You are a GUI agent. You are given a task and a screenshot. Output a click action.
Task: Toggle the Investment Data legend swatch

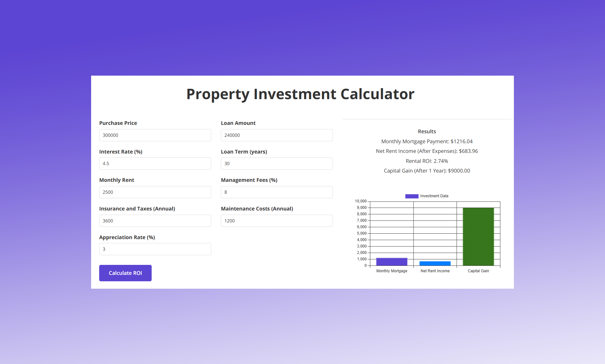tap(411, 196)
